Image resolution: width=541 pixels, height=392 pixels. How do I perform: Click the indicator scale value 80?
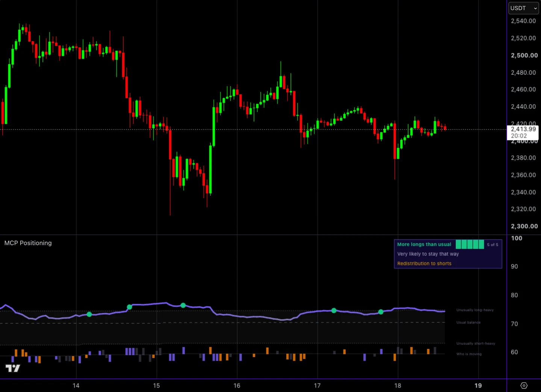pos(514,295)
